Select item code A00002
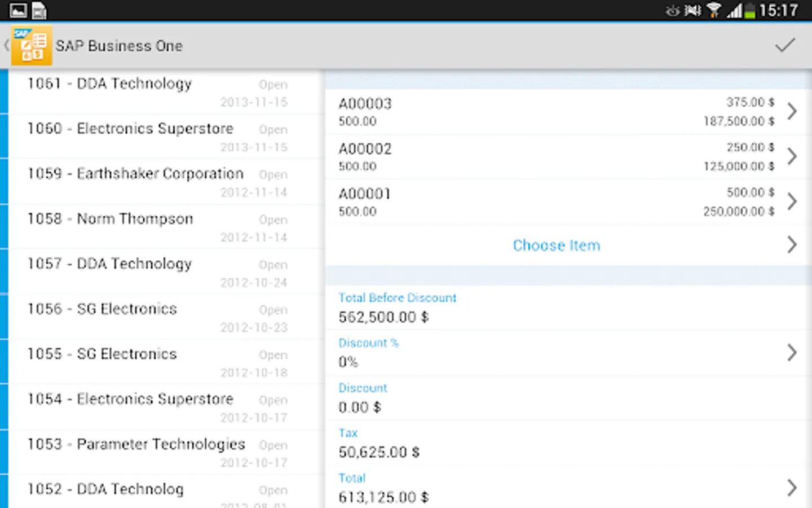Screen dimensions: 812x508 pyautogui.click(x=365, y=149)
